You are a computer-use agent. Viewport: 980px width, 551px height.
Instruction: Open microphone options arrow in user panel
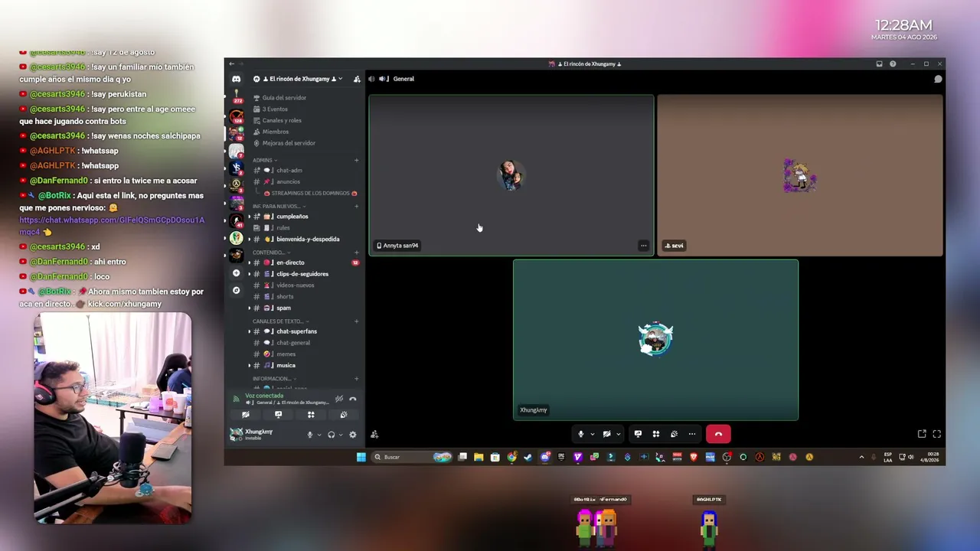[x=319, y=435]
